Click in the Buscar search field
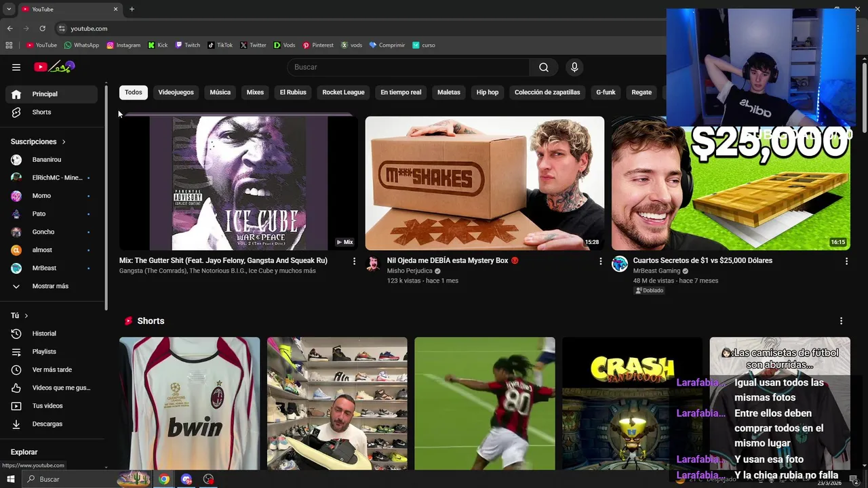The height and width of the screenshot is (488, 868). (x=408, y=67)
